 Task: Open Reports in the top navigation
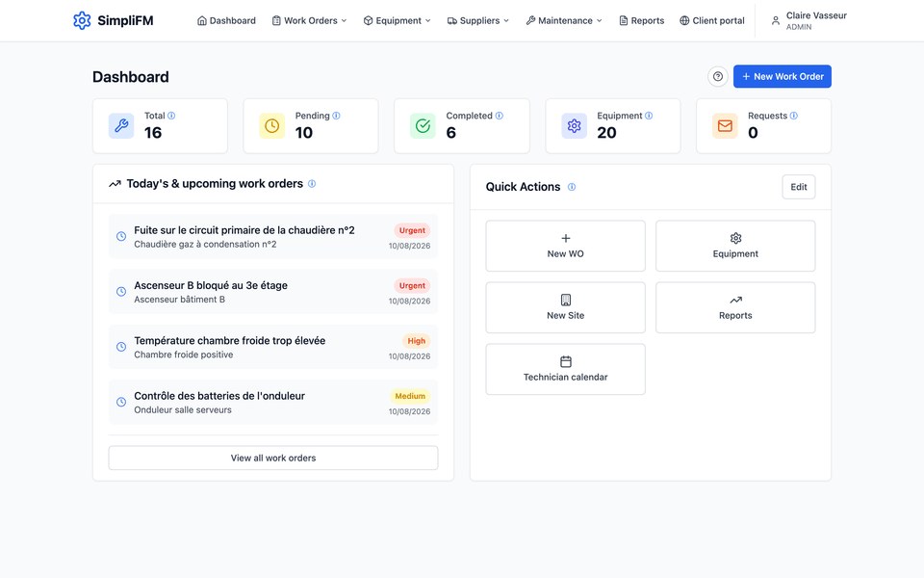tap(641, 20)
